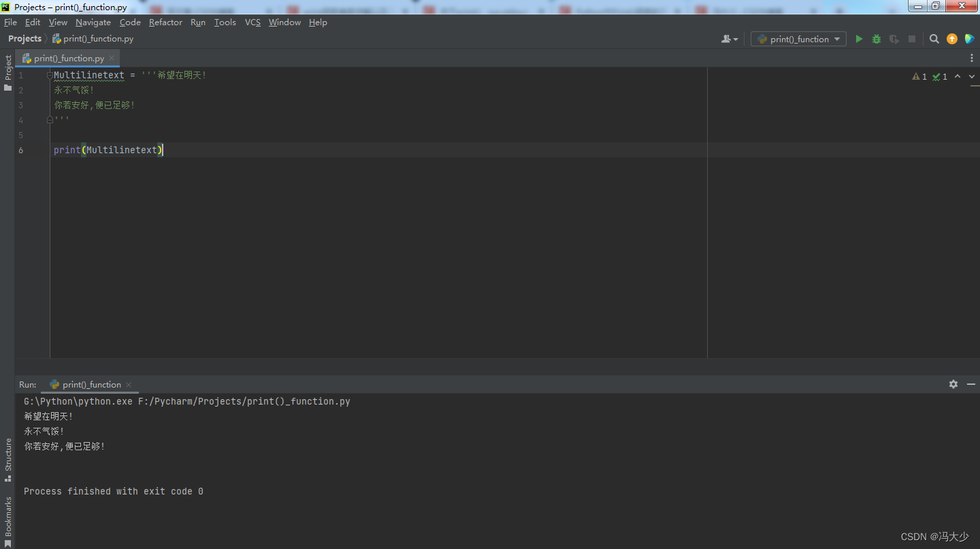Click the fold end marker on line 4
Image resolution: width=980 pixels, height=549 pixels.
[x=50, y=120]
